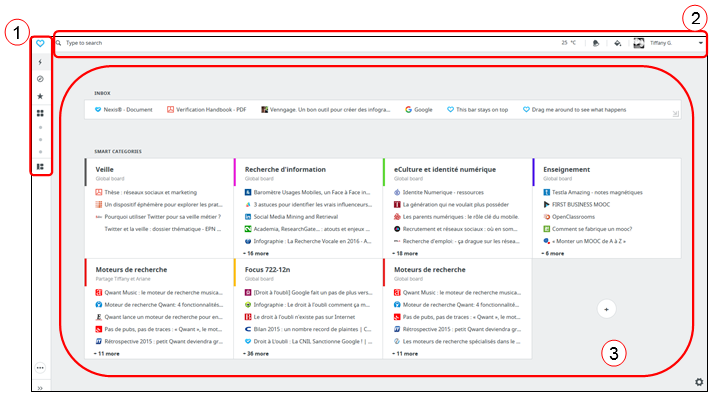Open 'Recherche d'emploi: ça drague' link
This screenshot has height=396, width=715.
click(456, 241)
